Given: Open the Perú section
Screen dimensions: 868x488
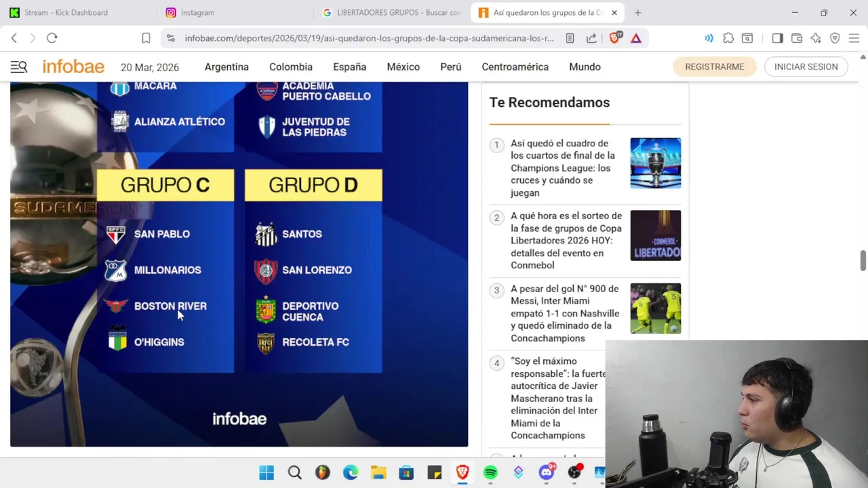Looking at the screenshot, I should (451, 66).
